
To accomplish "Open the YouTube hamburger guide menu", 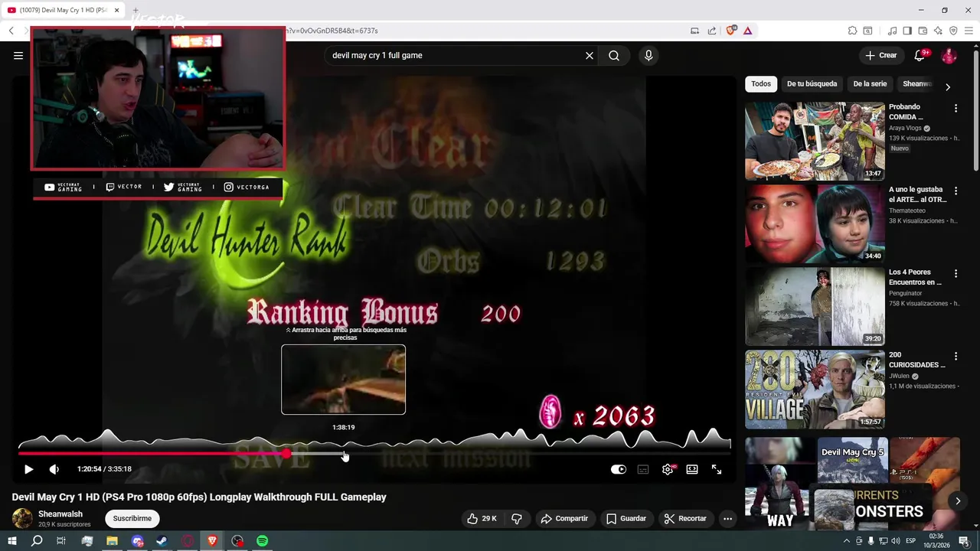I will pyautogui.click(x=18, y=55).
